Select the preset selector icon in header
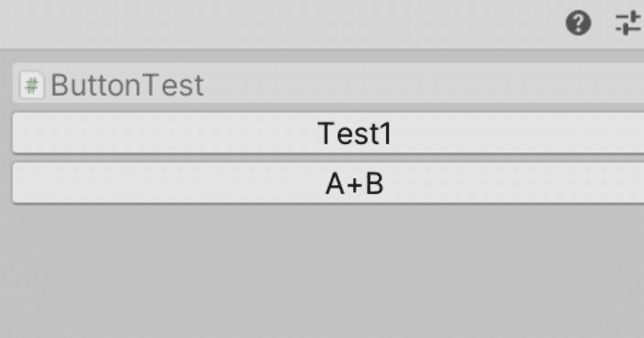This screenshot has height=338, width=644. pos(629,24)
